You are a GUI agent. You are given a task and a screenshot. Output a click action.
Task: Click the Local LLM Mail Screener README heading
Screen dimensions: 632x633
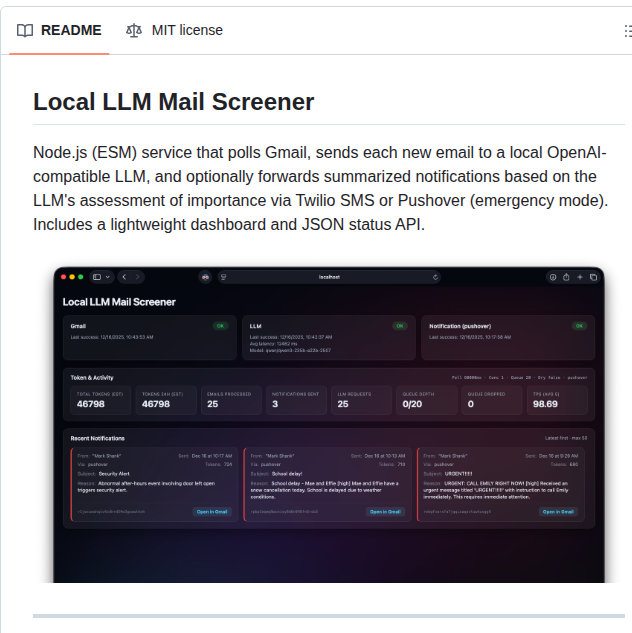click(173, 102)
